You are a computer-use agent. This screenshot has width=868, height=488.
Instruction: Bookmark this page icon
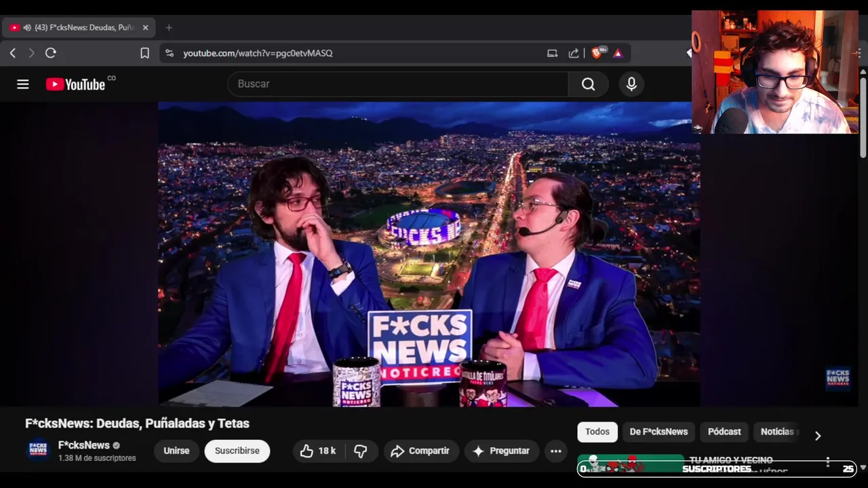[x=144, y=53]
